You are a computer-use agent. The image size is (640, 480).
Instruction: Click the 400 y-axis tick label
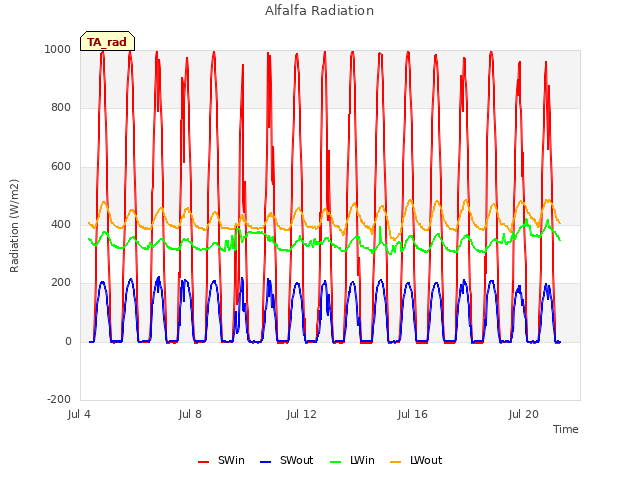pyautogui.click(x=61, y=224)
